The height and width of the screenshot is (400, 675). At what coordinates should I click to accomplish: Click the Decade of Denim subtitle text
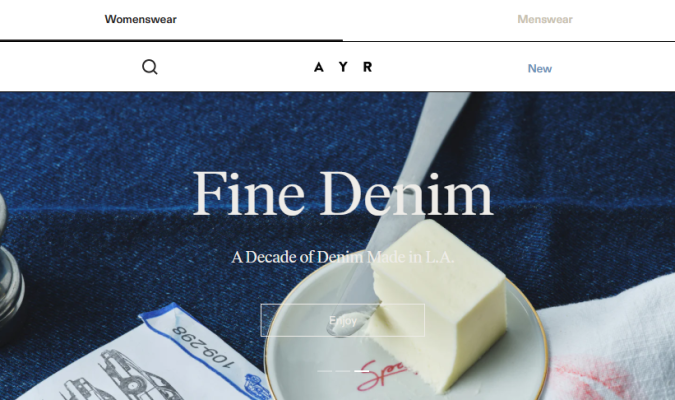[343, 257]
